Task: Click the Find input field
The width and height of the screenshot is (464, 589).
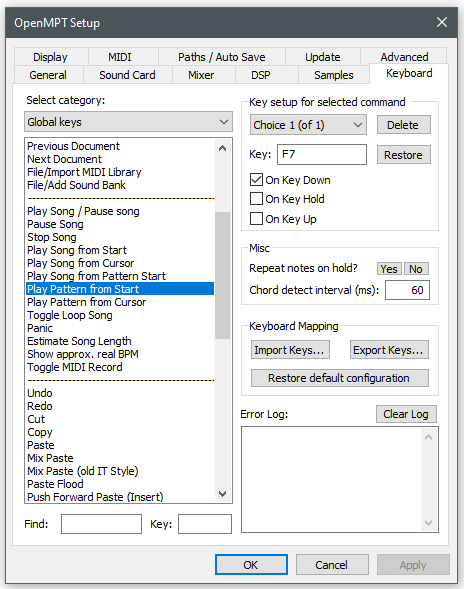Action: click(x=101, y=524)
